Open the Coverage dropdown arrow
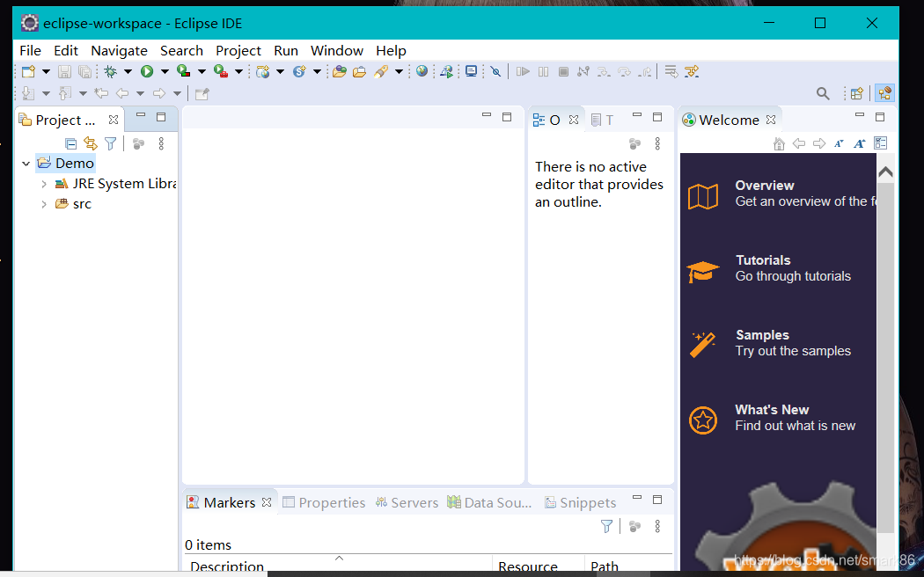This screenshot has height=577, width=924. [202, 72]
